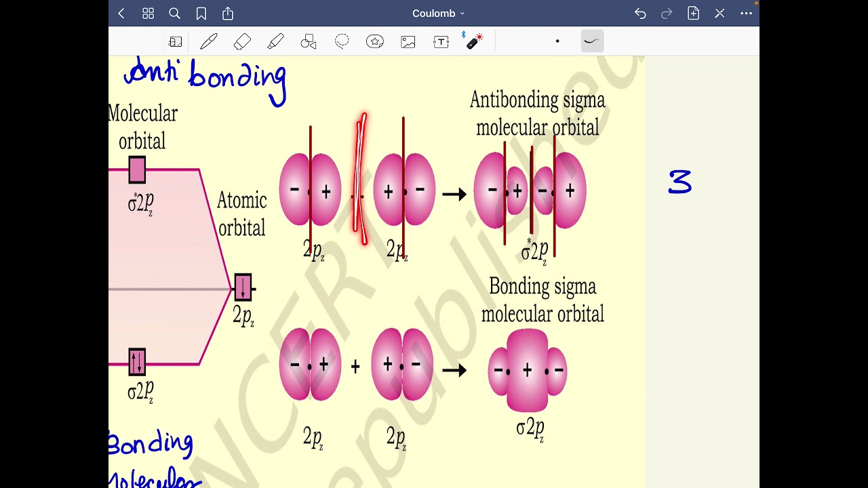The image size is (868, 488).
Task: Add a new page
Action: tap(693, 14)
